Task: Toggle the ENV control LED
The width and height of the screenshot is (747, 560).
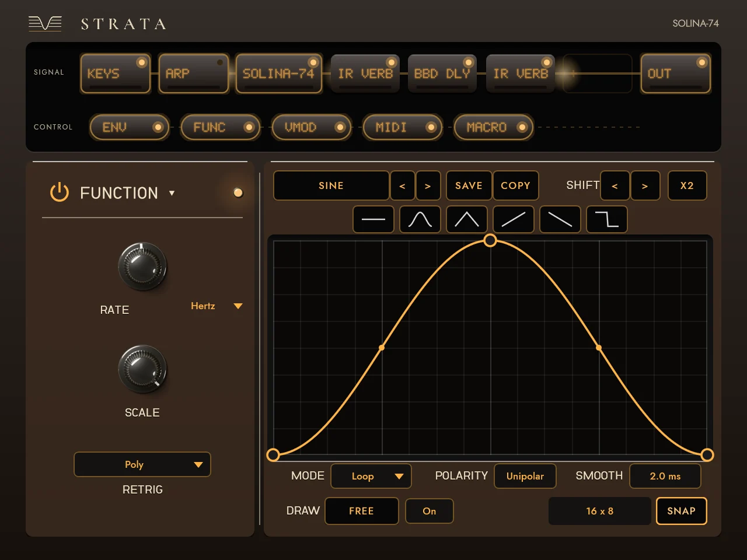Action: point(158,127)
